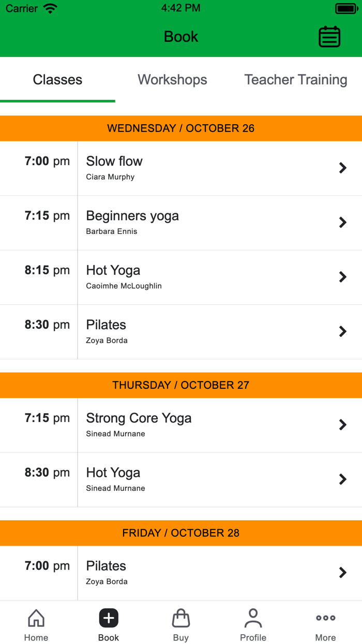Select the Classes tab
The width and height of the screenshot is (362, 644).
coord(57,80)
